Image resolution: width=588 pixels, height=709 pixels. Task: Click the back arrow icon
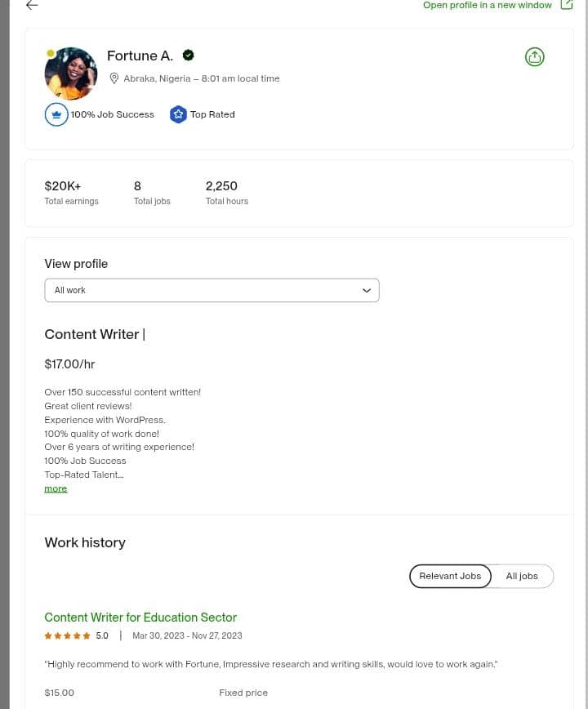[32, 6]
